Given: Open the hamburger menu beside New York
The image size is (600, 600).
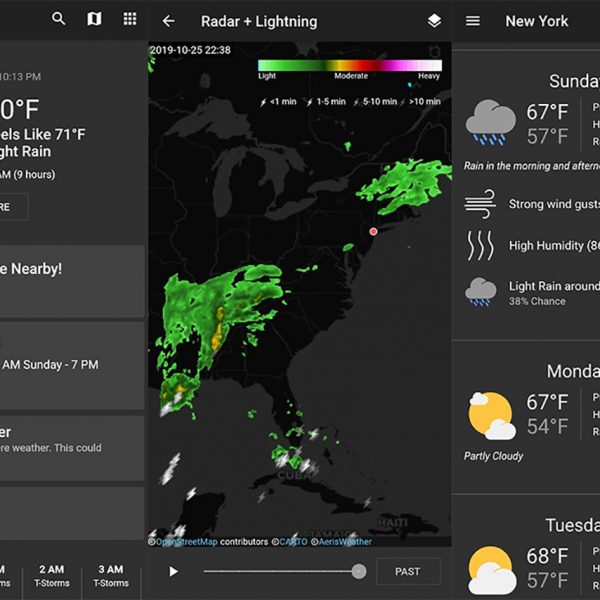Looking at the screenshot, I should point(473,21).
